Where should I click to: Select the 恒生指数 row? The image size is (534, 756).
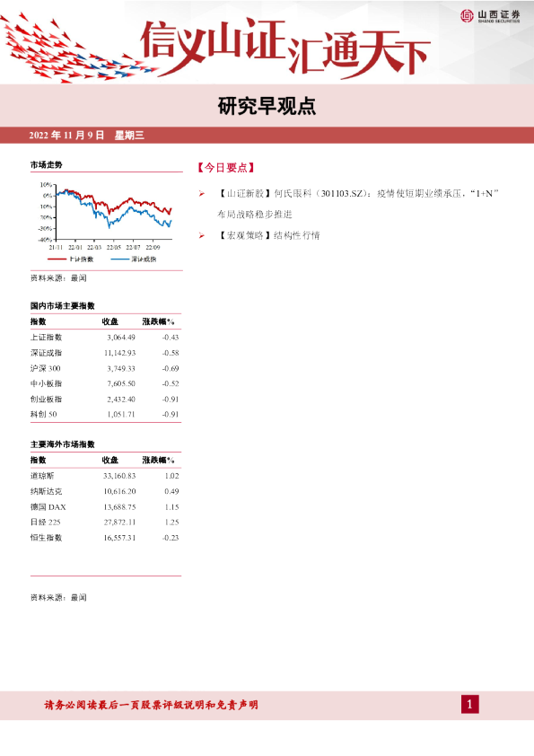pos(106,538)
